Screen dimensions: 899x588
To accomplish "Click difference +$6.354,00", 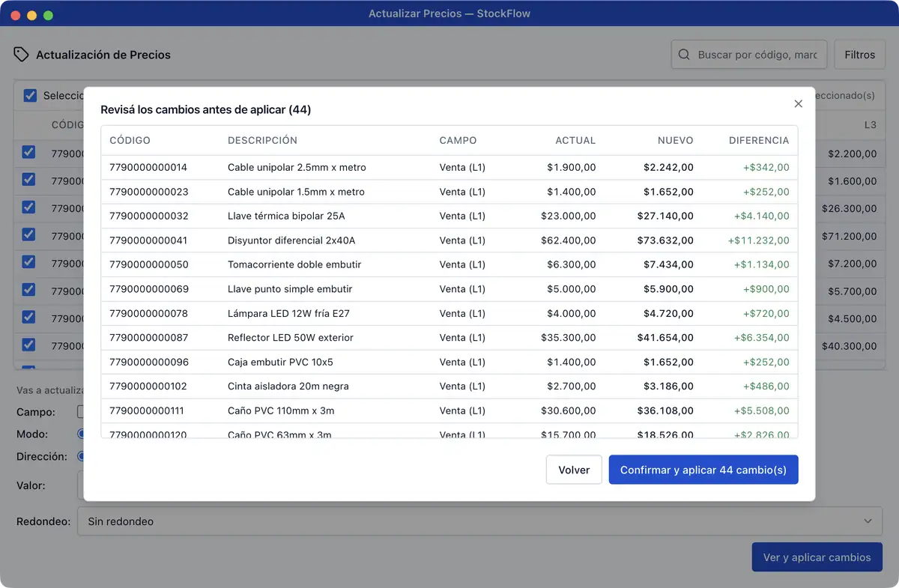I will [761, 338].
